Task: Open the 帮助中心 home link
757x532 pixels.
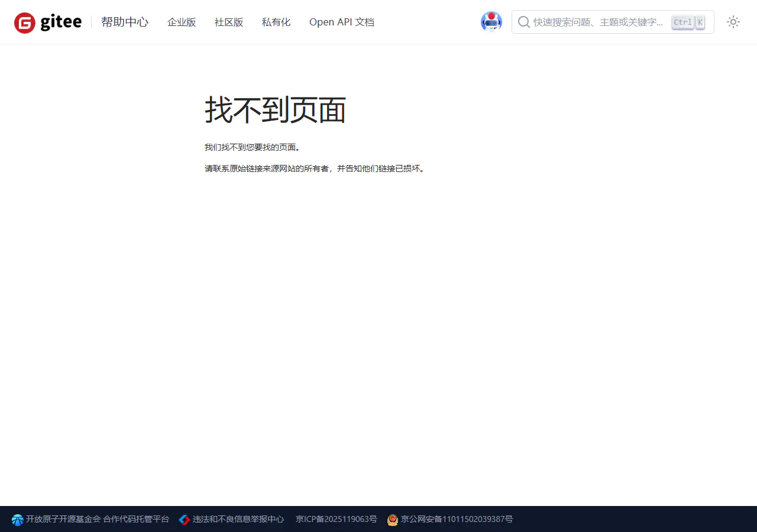Action: (125, 22)
